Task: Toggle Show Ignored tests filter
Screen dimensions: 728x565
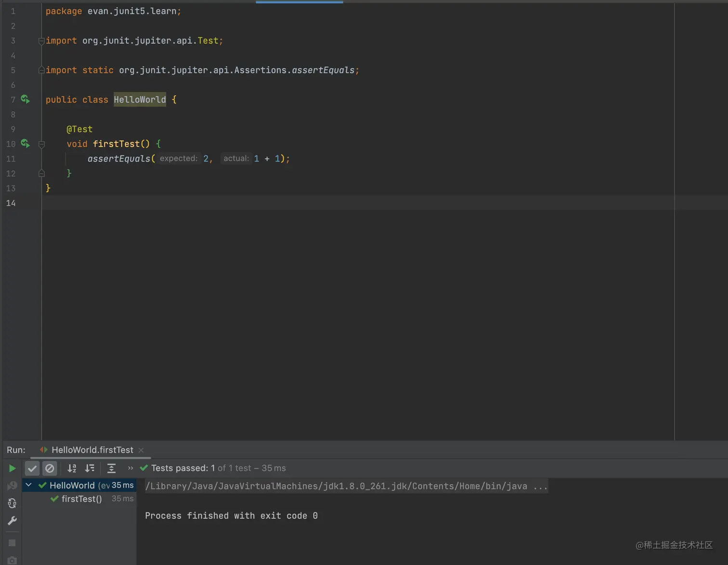Action: (x=50, y=468)
